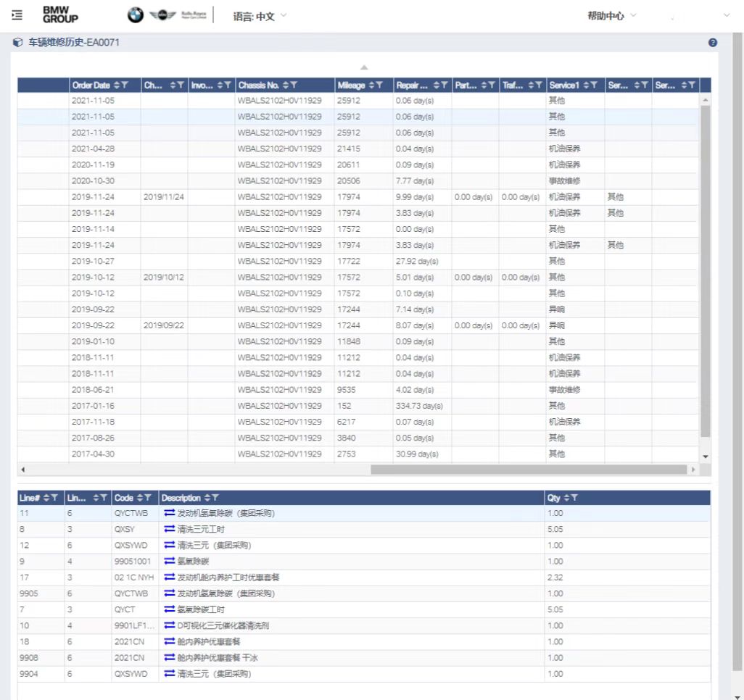Click the scroll-up arrow of repair table
The image size is (744, 700).
click(x=706, y=100)
